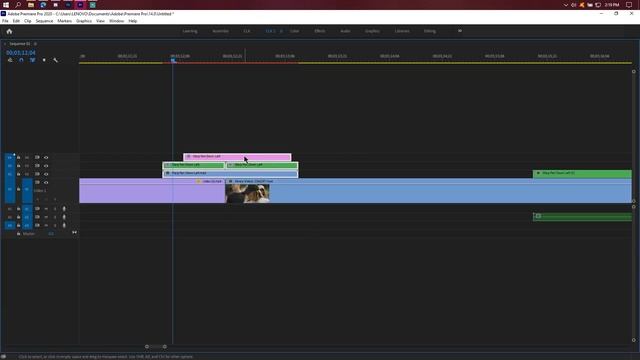Switch to the Assembly workspace
The width and height of the screenshot is (640, 360).
pyautogui.click(x=220, y=31)
